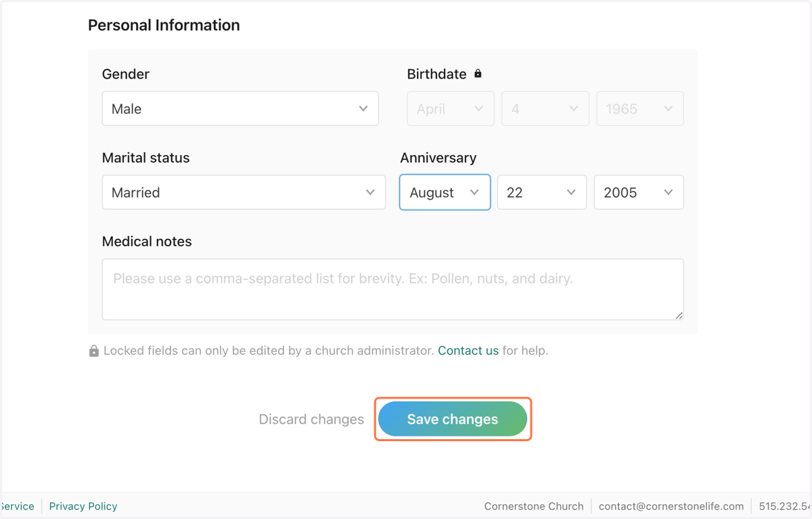This screenshot has height=519, width=812.
Task: Click the Medical notes label
Action: 147,242
